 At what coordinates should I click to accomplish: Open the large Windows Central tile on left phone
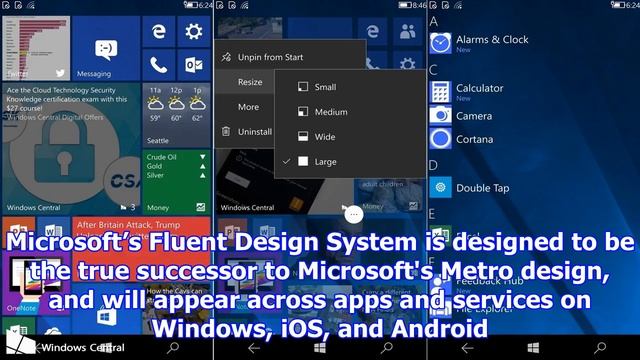pyautogui.click(x=71, y=149)
